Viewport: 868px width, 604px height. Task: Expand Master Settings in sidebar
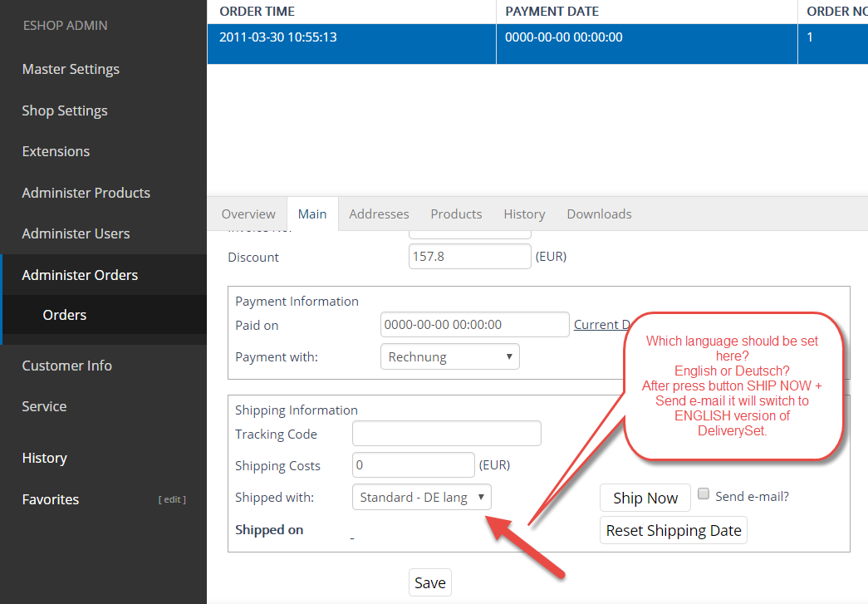click(x=71, y=69)
